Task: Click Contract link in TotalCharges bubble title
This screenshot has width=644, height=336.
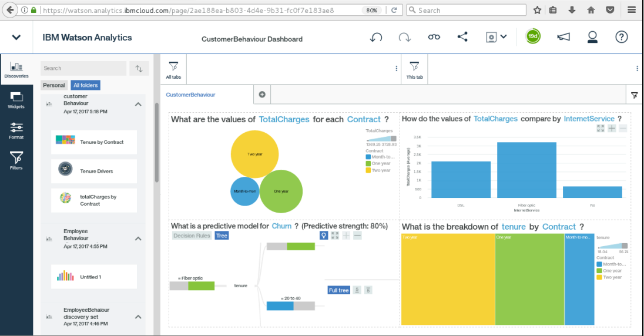Action: pyautogui.click(x=364, y=119)
